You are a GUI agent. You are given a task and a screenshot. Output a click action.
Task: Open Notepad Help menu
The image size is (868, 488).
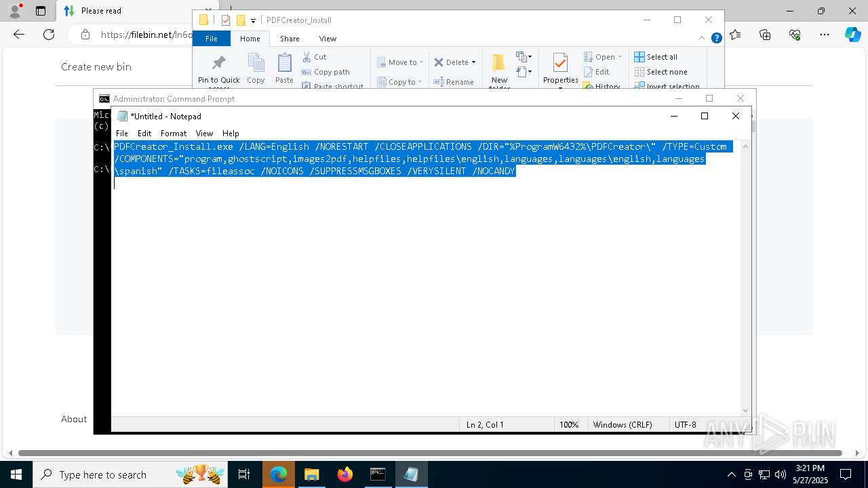click(x=231, y=134)
